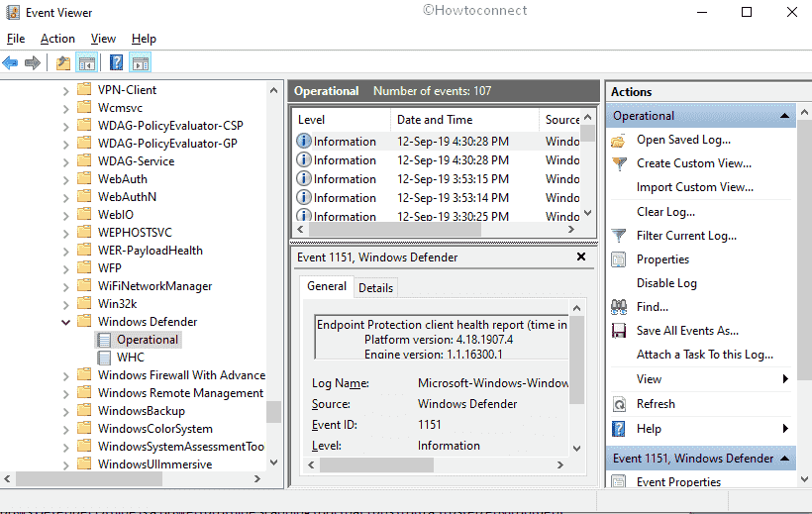Screen dimensions: 812x514
Task: Select the 12-Sep-19 3:53:14 PM event row
Action: coord(437,198)
